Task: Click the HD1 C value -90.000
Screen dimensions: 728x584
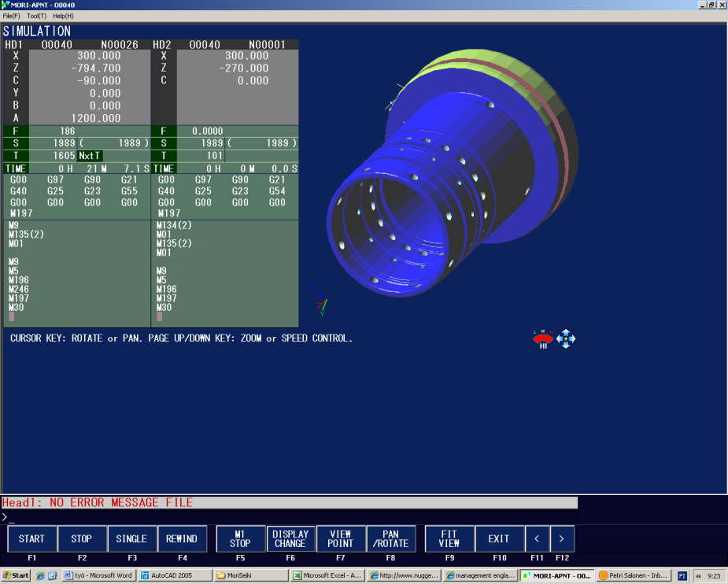Action: coord(99,81)
